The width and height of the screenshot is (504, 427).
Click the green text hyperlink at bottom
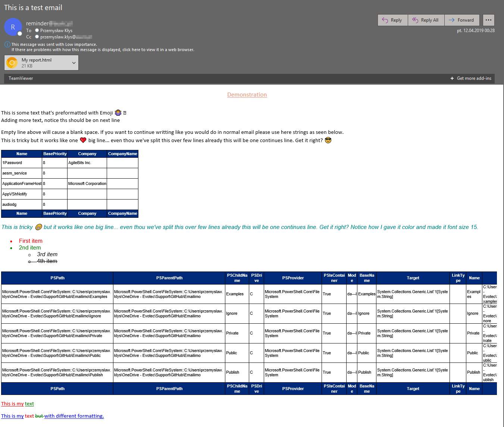click(29, 404)
